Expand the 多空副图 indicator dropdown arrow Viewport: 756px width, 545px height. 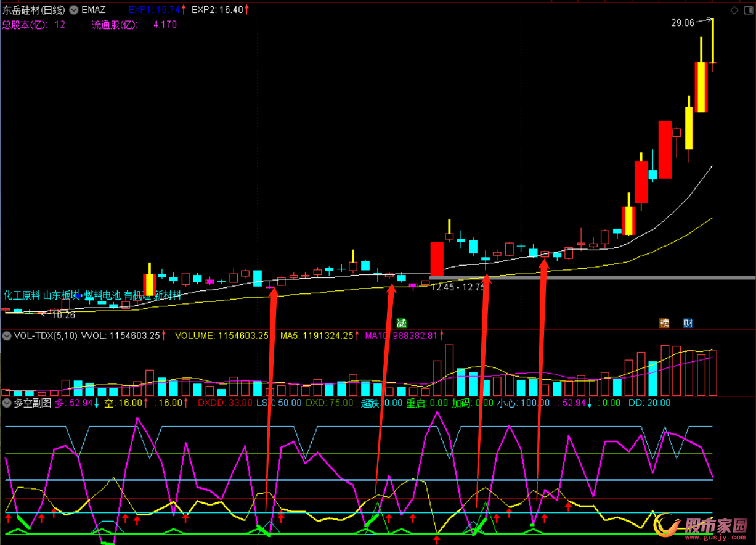[x=7, y=403]
